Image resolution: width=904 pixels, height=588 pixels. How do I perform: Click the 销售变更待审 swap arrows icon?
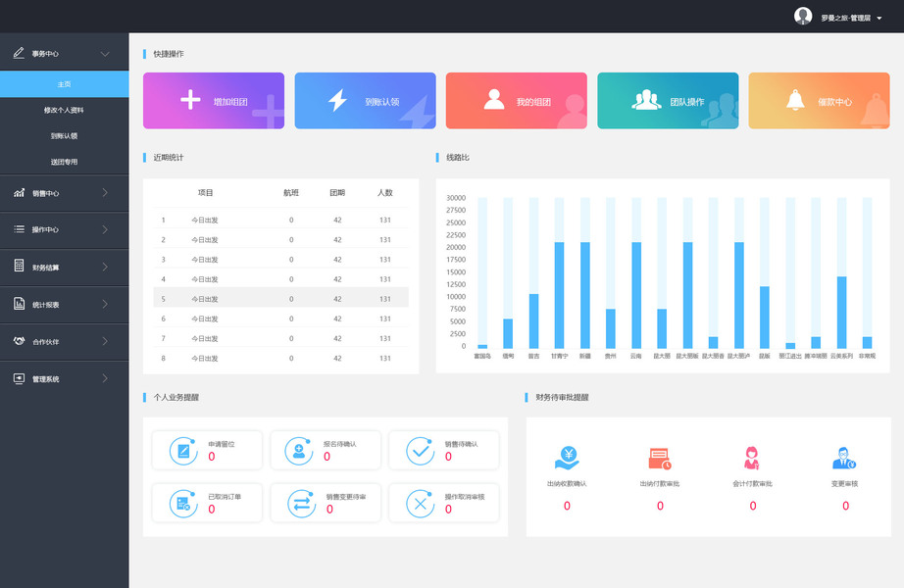(302, 504)
